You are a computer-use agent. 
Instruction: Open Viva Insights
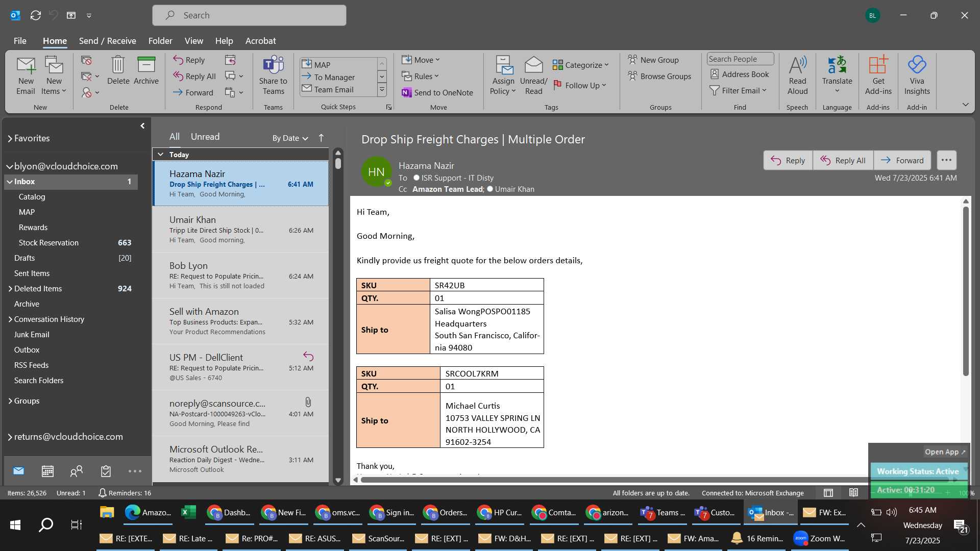point(917,76)
